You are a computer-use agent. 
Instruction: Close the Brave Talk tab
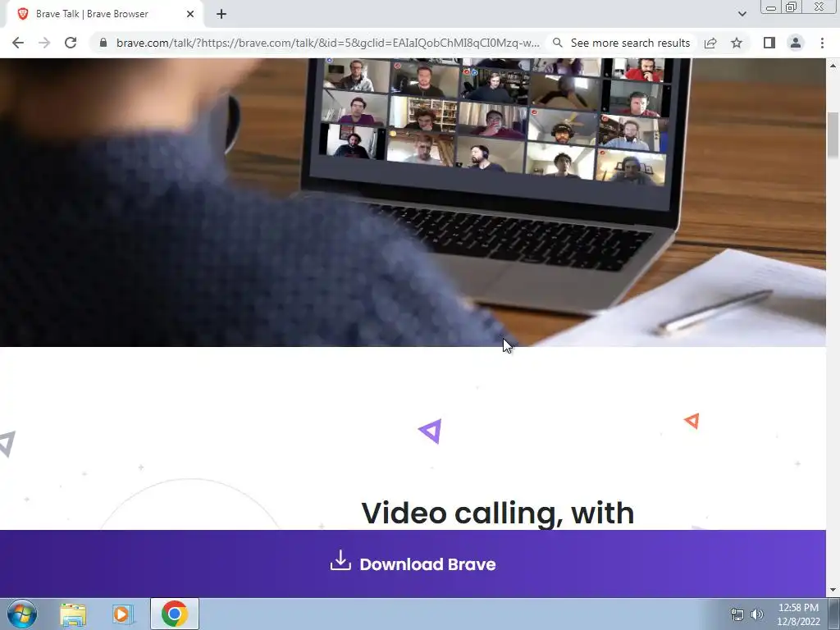pos(190,14)
